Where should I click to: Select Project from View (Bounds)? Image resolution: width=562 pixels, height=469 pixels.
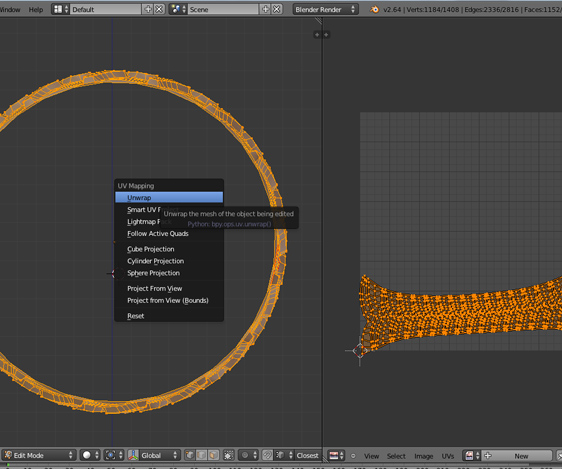169,300
